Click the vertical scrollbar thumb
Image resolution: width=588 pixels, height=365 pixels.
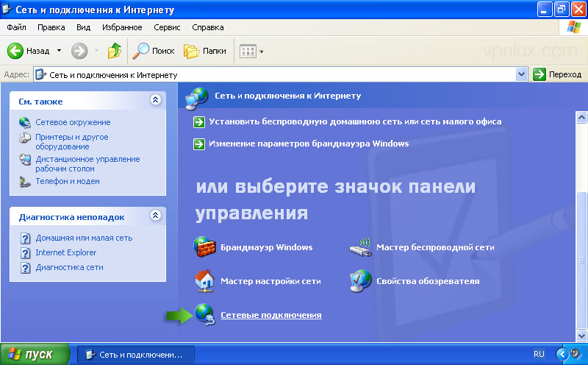pos(581,261)
